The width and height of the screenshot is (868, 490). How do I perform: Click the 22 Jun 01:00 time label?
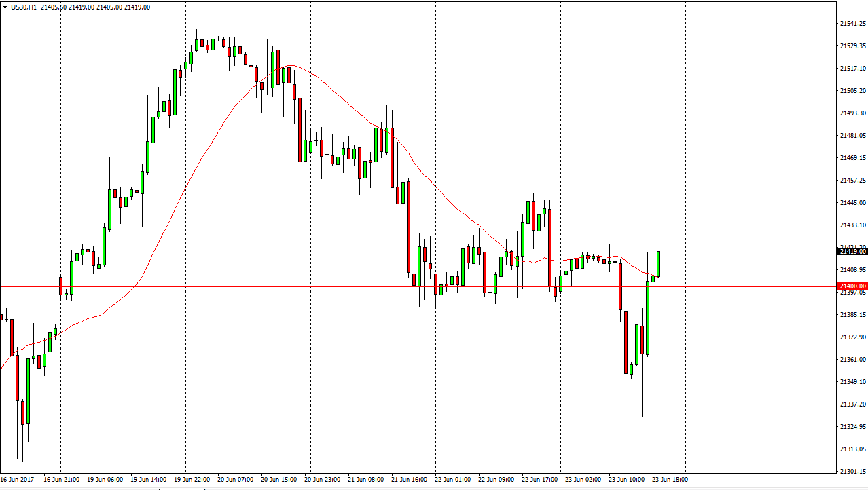[454, 479]
